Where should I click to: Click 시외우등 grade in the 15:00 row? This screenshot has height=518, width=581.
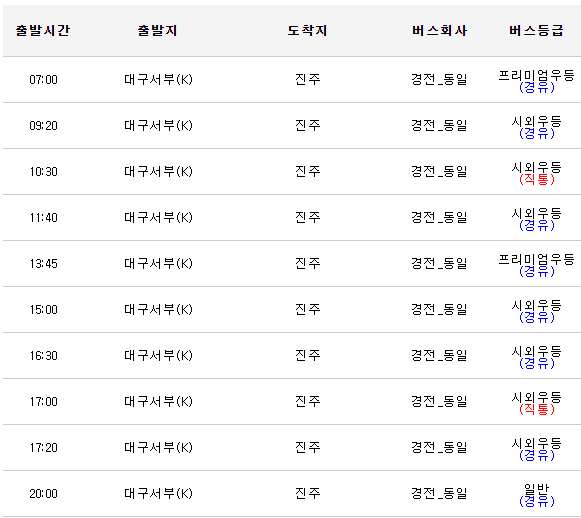click(536, 305)
